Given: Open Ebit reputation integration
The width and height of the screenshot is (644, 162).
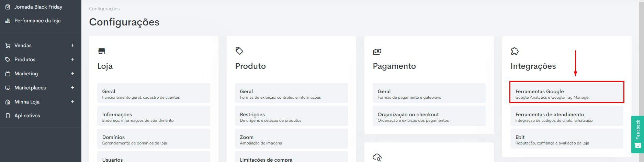Looking at the screenshot, I should 567,139.
